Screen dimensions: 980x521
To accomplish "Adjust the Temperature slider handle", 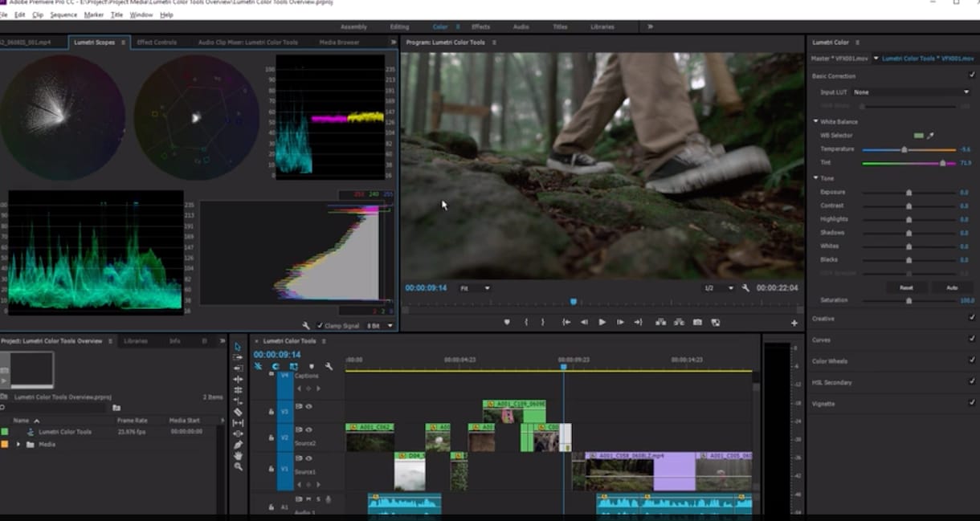I will tap(904, 149).
